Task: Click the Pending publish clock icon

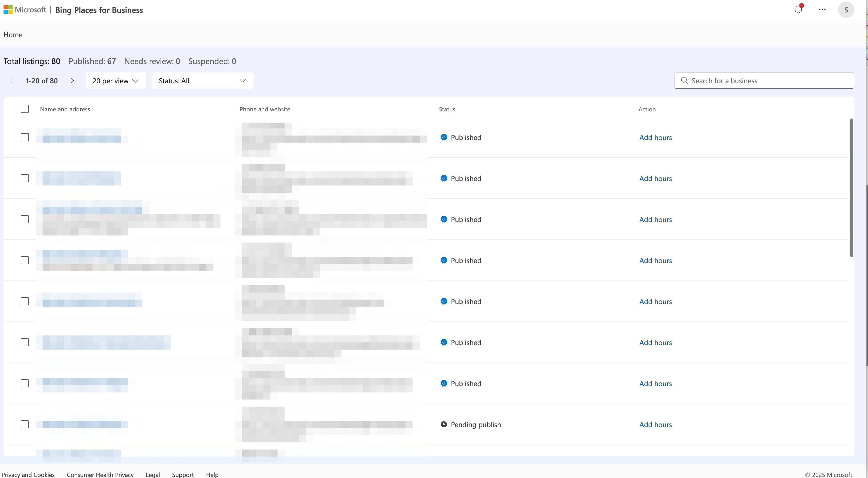Action: (444, 424)
